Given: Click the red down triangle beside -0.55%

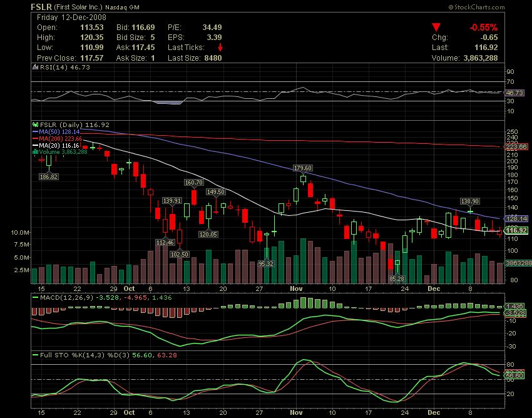Looking at the screenshot, I should (x=436, y=27).
